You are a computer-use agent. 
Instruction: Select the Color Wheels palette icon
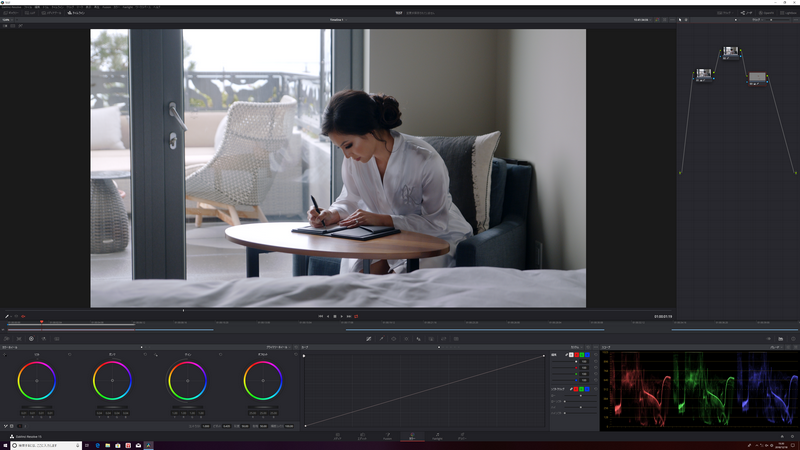(31, 339)
